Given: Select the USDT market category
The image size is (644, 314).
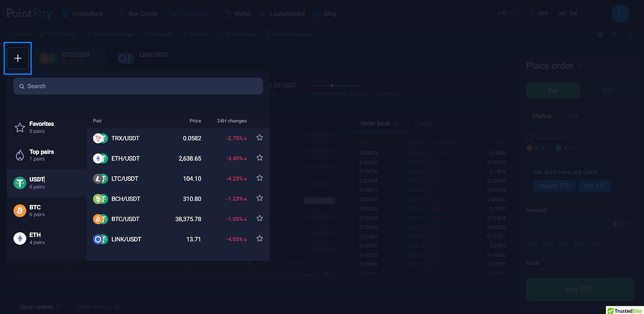Looking at the screenshot, I should [x=46, y=183].
